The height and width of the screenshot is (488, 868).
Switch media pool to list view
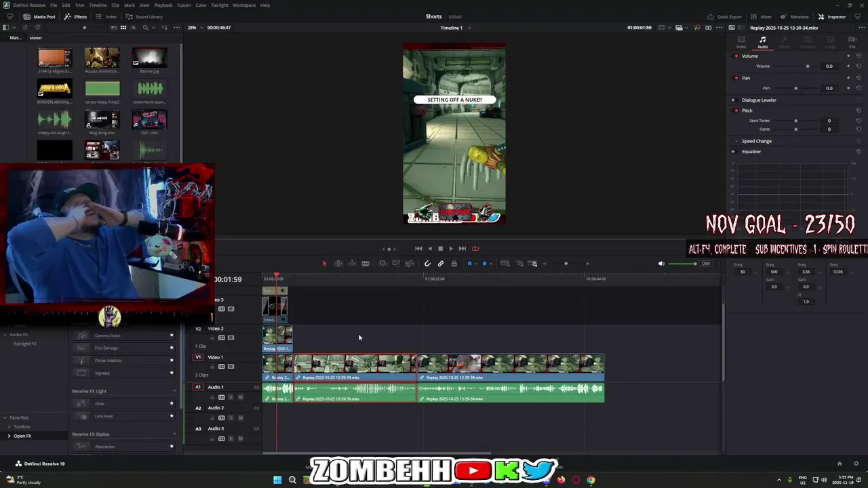point(134,28)
